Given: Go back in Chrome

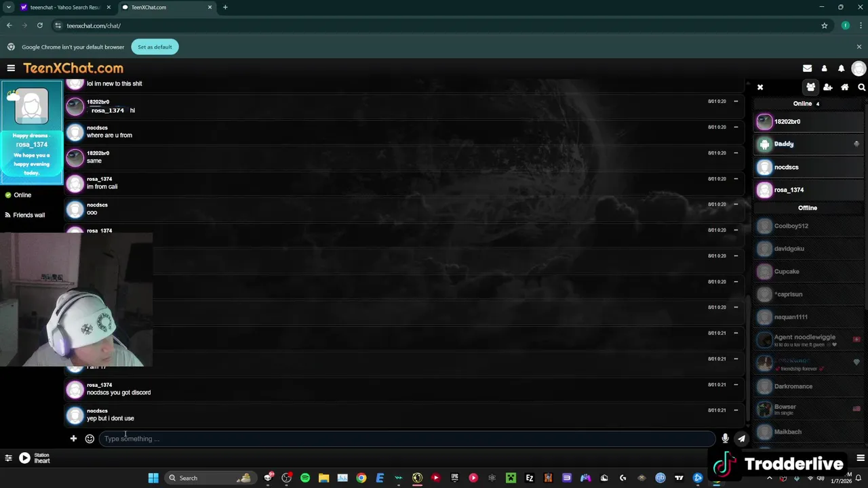Looking at the screenshot, I should (x=9, y=26).
